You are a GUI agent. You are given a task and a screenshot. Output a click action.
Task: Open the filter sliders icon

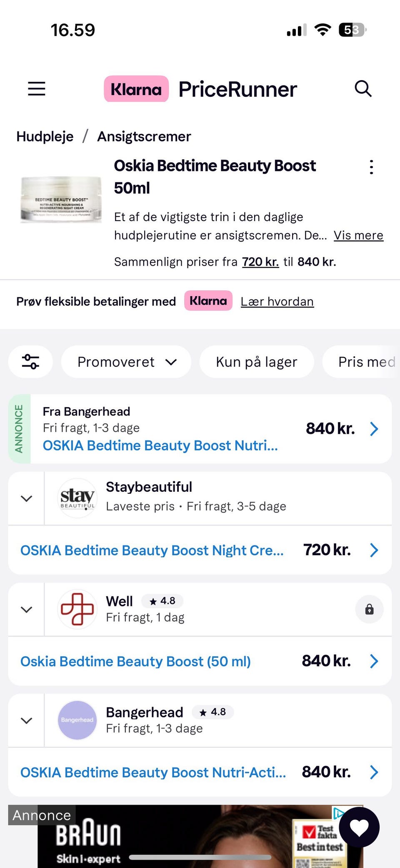30,362
